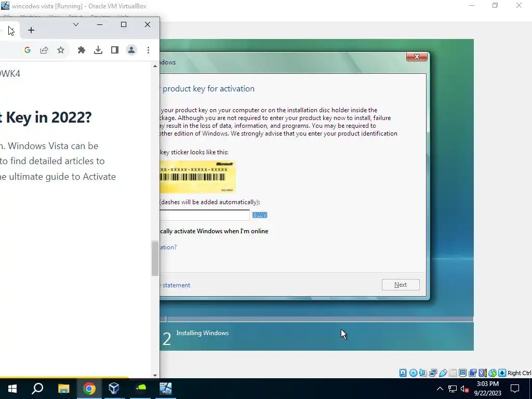The width and height of the screenshot is (532, 399).
Task: Click Next in Windows setup
Action: pyautogui.click(x=401, y=285)
